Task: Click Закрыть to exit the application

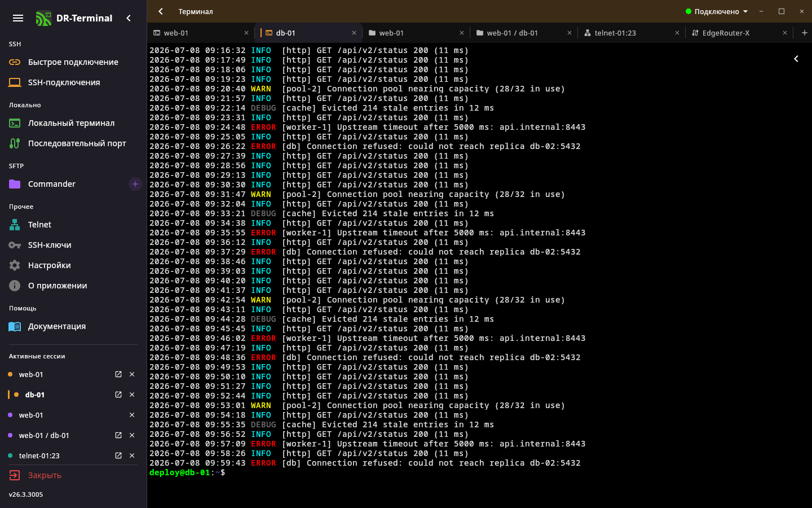Action: coord(73,475)
